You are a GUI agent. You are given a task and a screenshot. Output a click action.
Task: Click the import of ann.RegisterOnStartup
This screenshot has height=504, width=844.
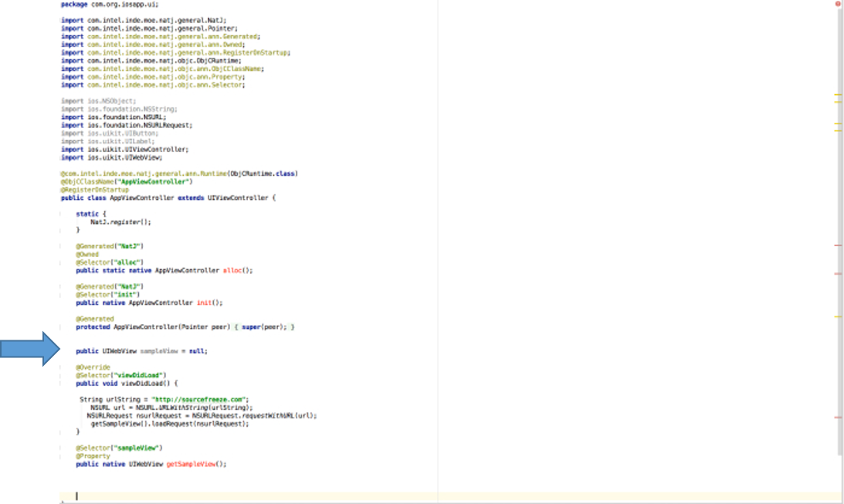pyautogui.click(x=175, y=52)
